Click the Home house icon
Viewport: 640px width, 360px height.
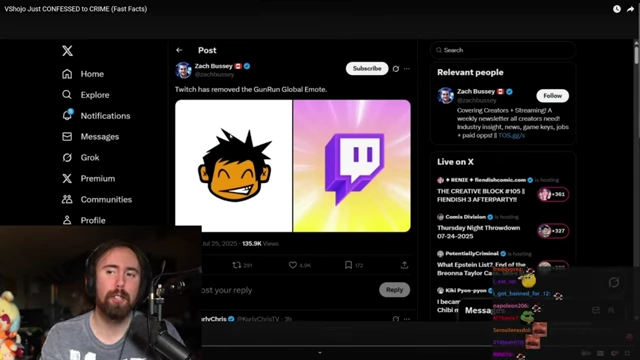tap(67, 74)
